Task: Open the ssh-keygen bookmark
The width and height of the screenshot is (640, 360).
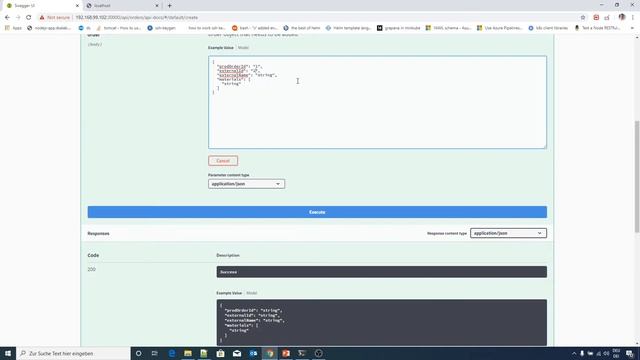Action: click(x=162, y=28)
